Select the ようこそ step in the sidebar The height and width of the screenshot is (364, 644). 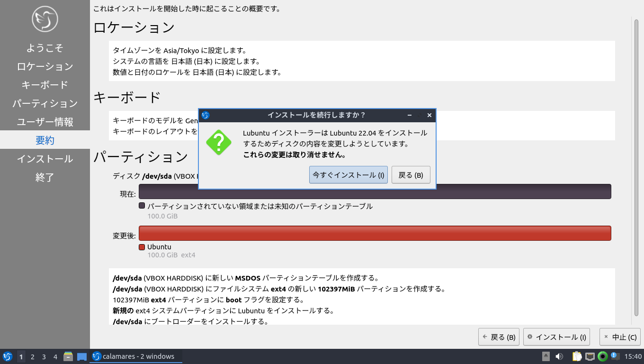pyautogui.click(x=45, y=48)
